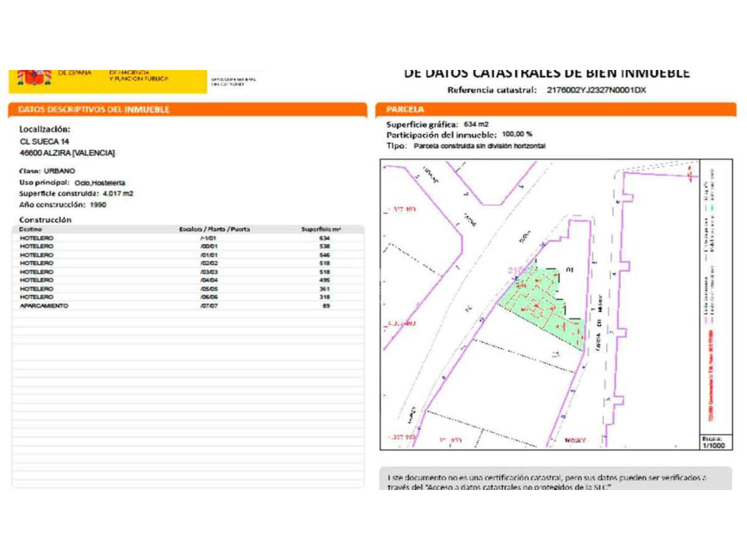Click the cadastral reference number 2176002YJ2327N0001DX
This screenshot has width=747, height=560.
[x=596, y=90]
